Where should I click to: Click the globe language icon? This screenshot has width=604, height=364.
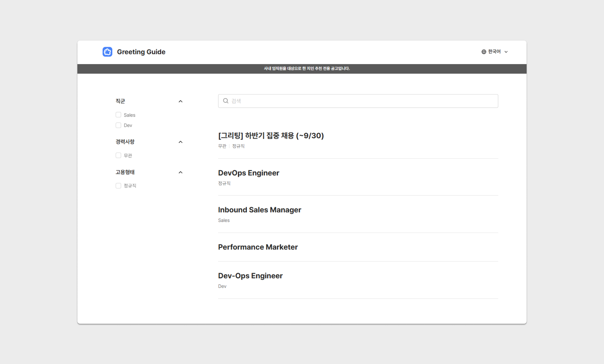click(484, 52)
